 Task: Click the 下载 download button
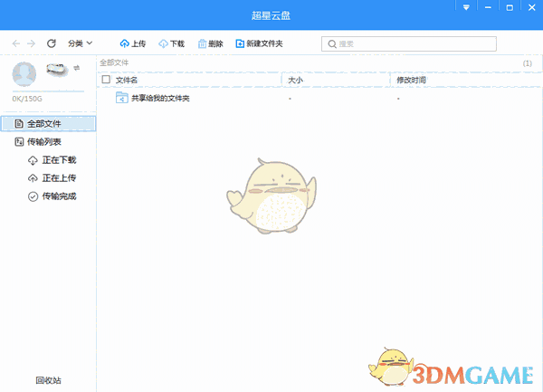pos(171,43)
